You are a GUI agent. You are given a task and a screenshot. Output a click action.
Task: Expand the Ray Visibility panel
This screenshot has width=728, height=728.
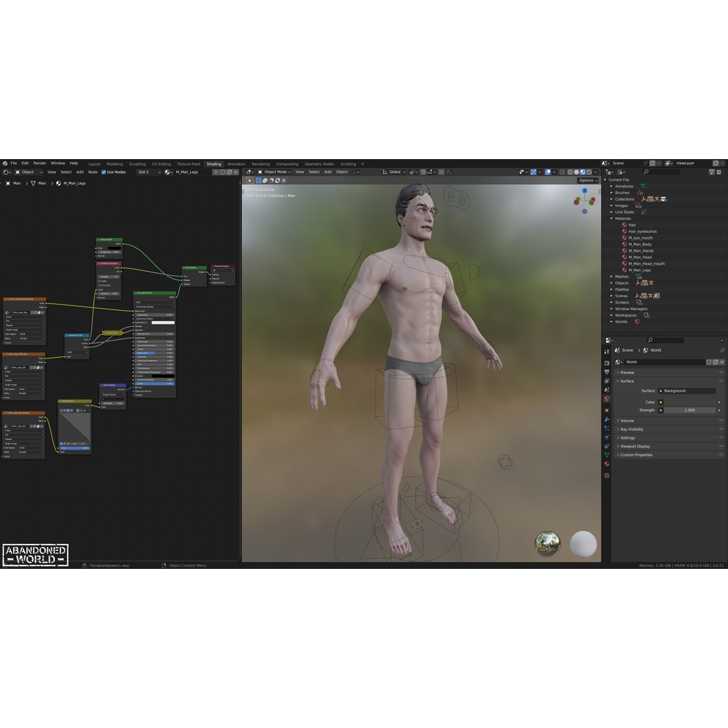(669, 429)
